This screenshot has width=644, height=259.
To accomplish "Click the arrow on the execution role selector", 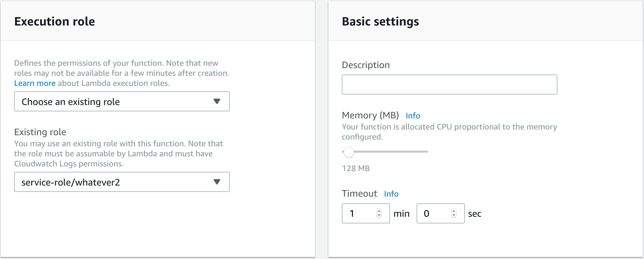I will [217, 101].
